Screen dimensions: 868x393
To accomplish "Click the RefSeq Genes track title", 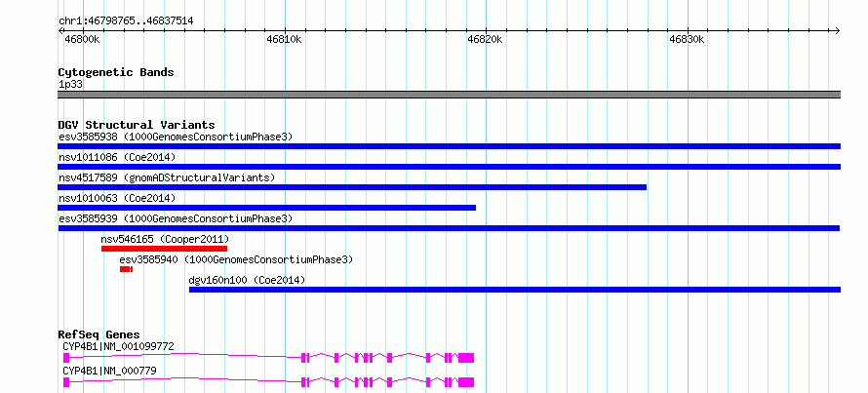I will (x=99, y=334).
